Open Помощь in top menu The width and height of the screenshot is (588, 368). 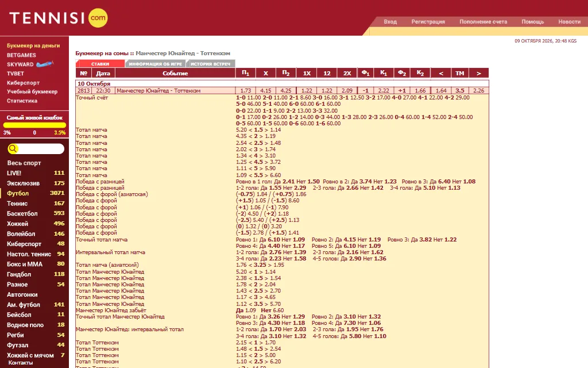pyautogui.click(x=532, y=22)
